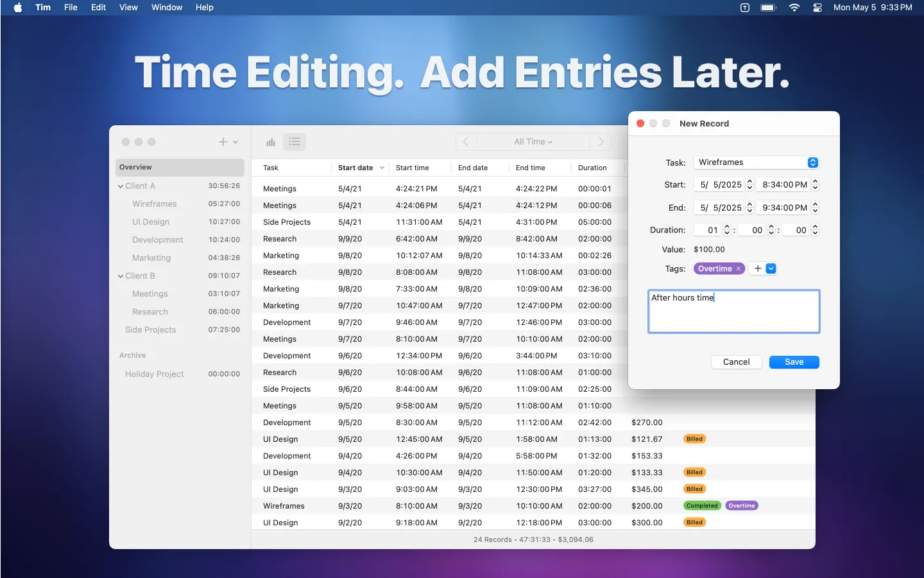Click the Duration seconds stepper
This screenshot has width=924, height=578.
click(815, 230)
